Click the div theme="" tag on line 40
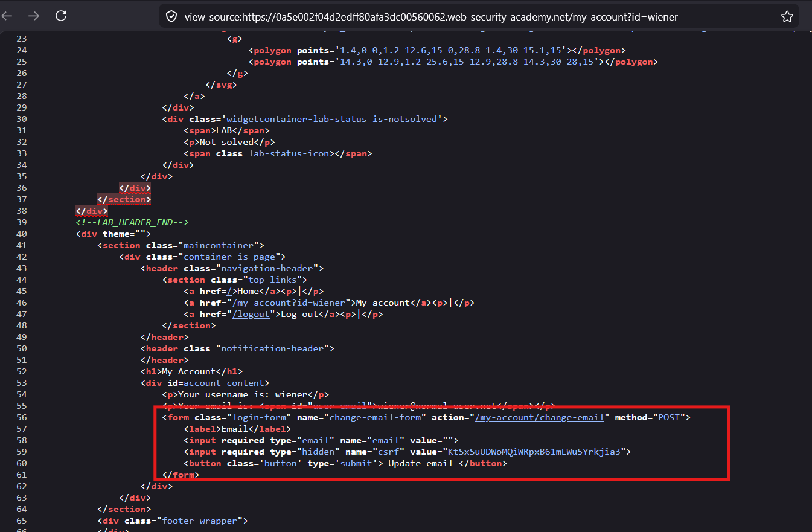 pos(113,234)
